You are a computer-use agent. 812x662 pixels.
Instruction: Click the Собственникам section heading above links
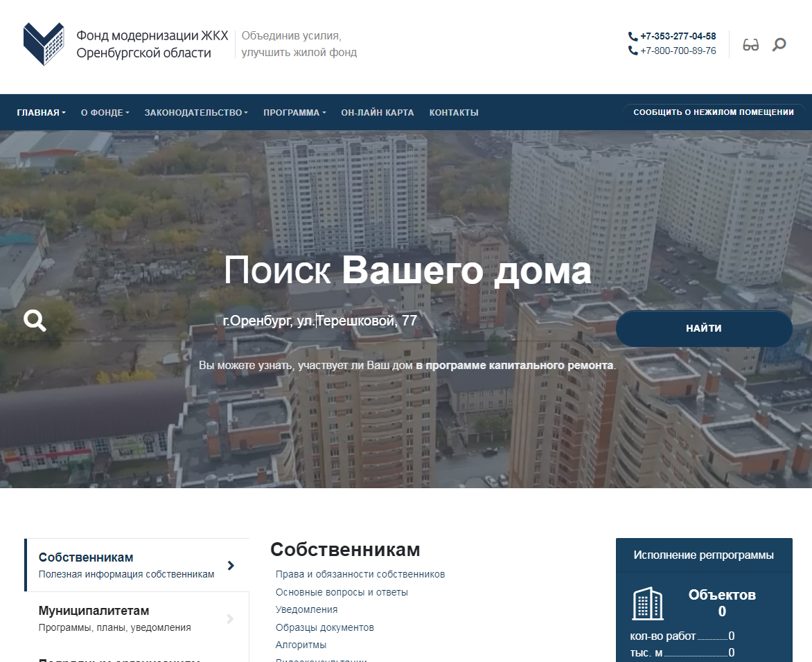(x=345, y=550)
